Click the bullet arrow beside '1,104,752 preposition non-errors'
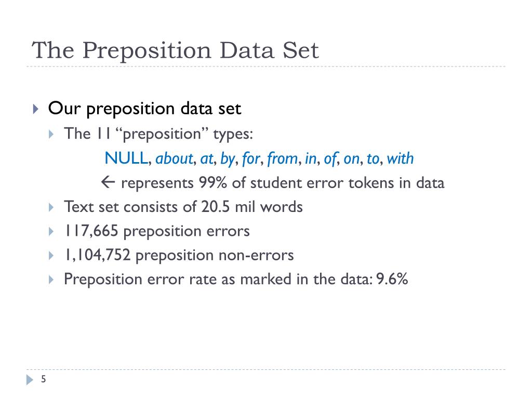 pyautogui.click(x=51, y=256)
